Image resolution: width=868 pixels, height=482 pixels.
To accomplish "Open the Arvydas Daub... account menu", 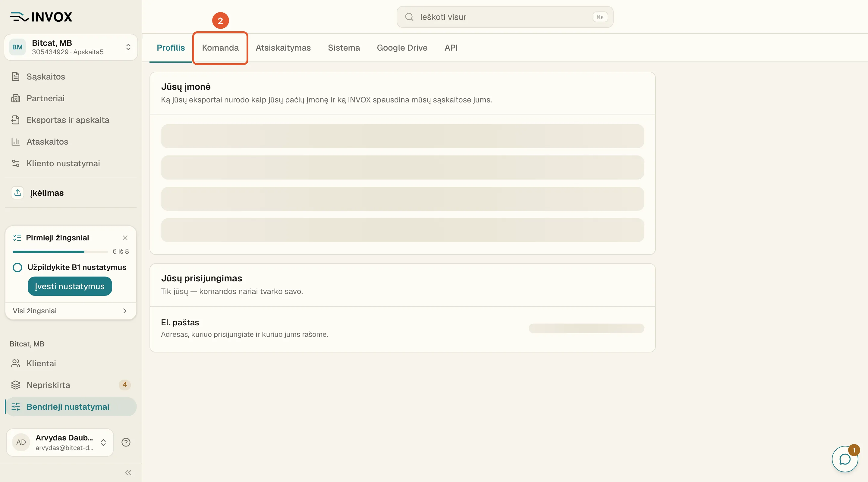I will pos(60,442).
